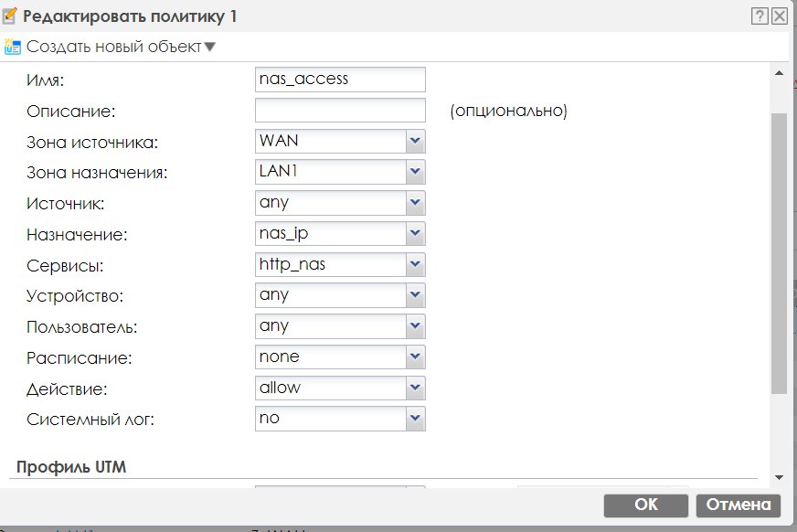Expand the Зона назначения LAN1 dropdown

click(416, 172)
